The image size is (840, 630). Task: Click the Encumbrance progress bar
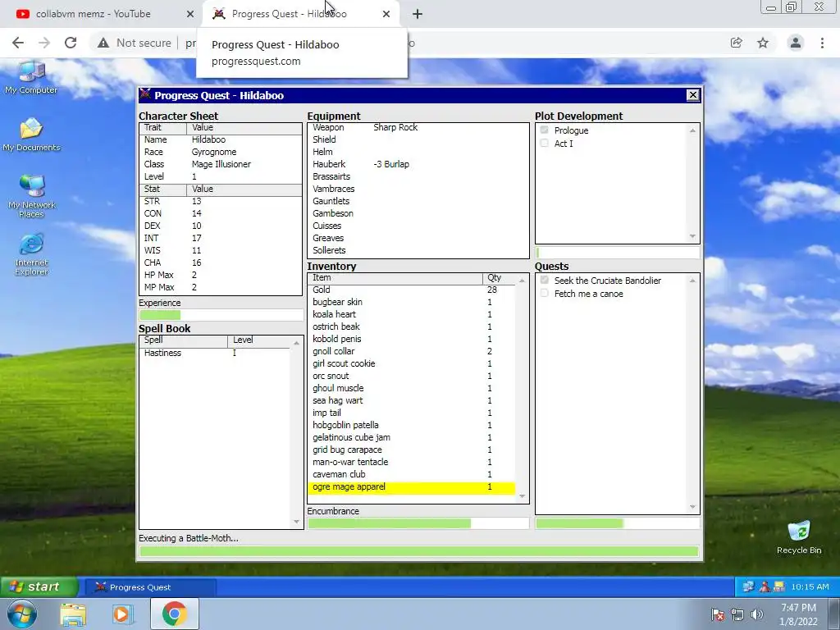418,523
